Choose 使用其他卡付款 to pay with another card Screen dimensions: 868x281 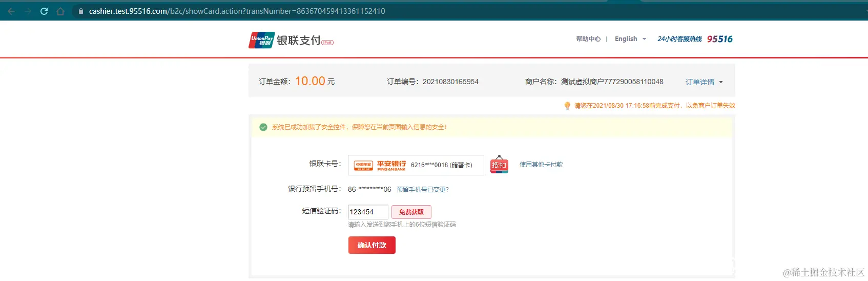tap(541, 165)
